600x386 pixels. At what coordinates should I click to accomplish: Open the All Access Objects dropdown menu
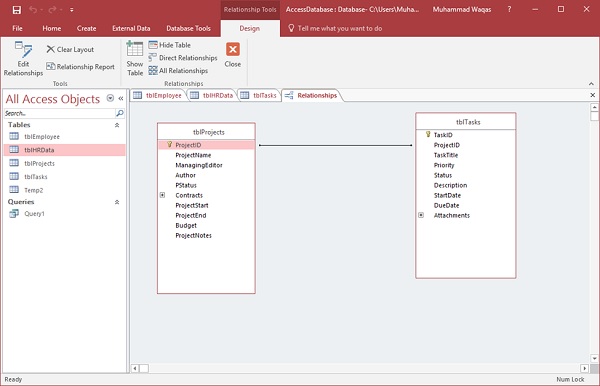[x=110, y=98]
